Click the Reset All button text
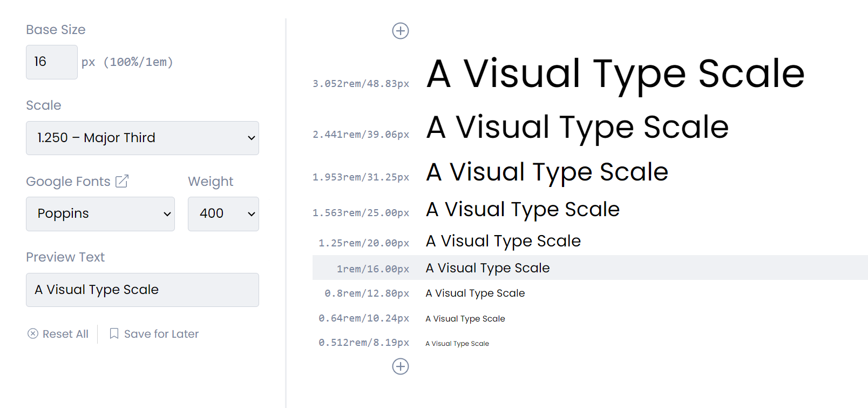 [x=65, y=334]
